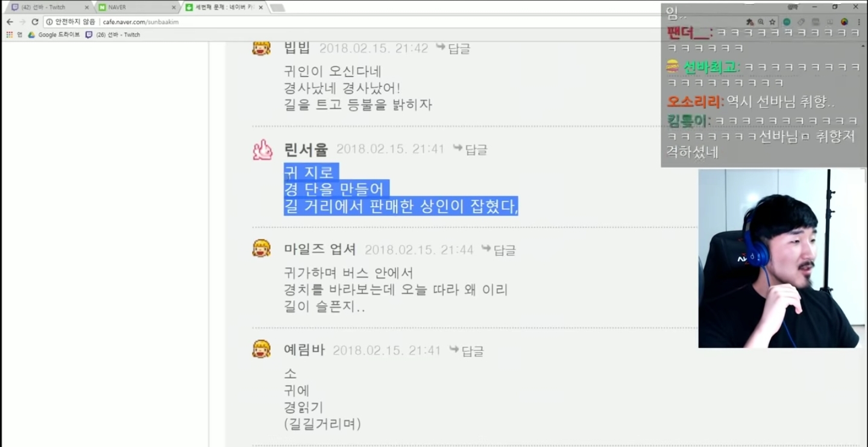Reply to 린서율's comment via 답글
The height and width of the screenshot is (447, 868).
470,149
